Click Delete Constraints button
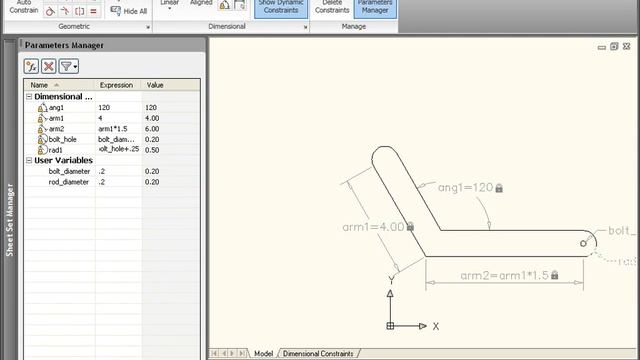This screenshot has height=360, width=640. [332, 8]
